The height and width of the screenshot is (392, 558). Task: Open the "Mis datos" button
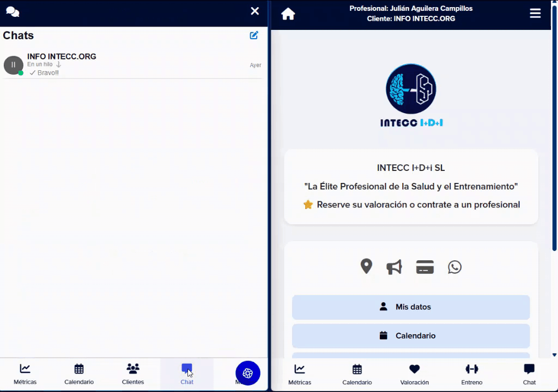411,308
